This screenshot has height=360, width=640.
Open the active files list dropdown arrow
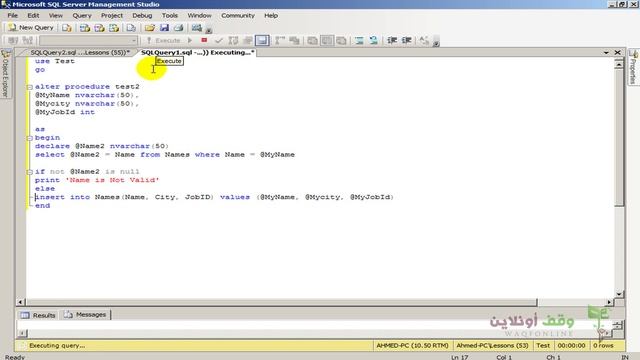pos(606,53)
